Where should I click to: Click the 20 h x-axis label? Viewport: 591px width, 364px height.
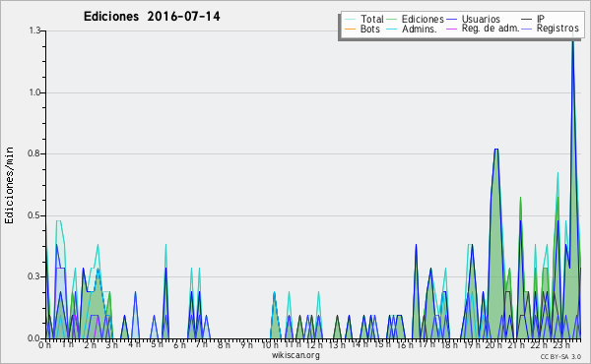point(493,345)
